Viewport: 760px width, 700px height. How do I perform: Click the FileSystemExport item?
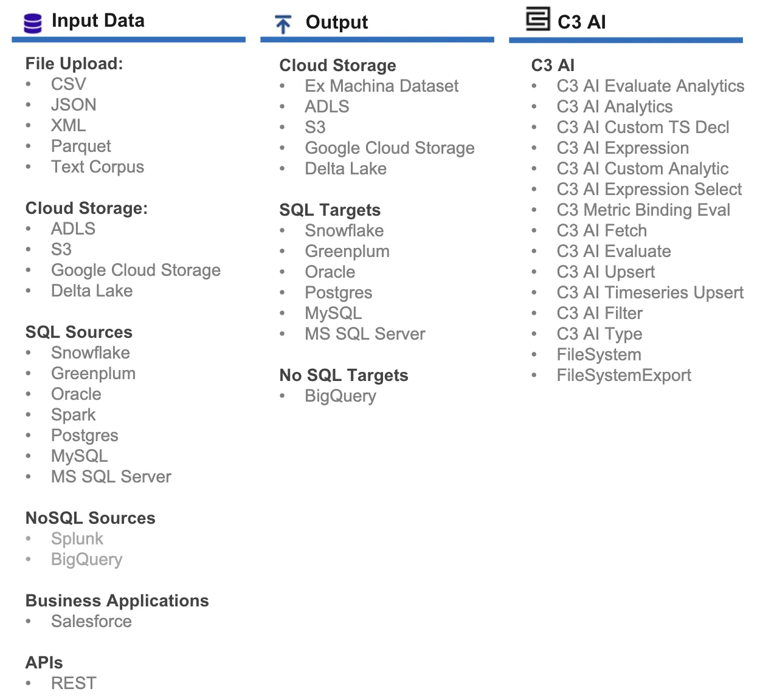624,375
